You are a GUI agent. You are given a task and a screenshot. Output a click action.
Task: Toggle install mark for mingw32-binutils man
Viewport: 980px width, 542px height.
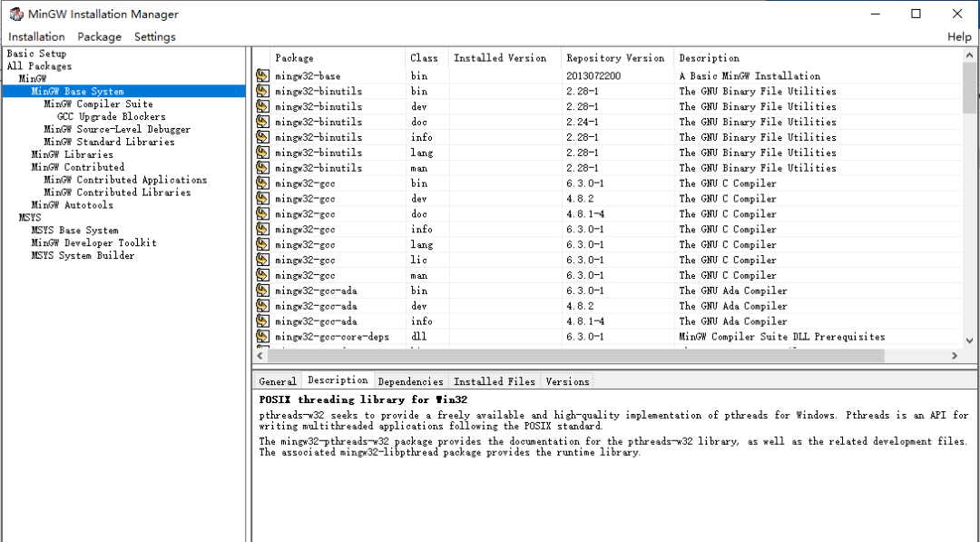point(262,168)
